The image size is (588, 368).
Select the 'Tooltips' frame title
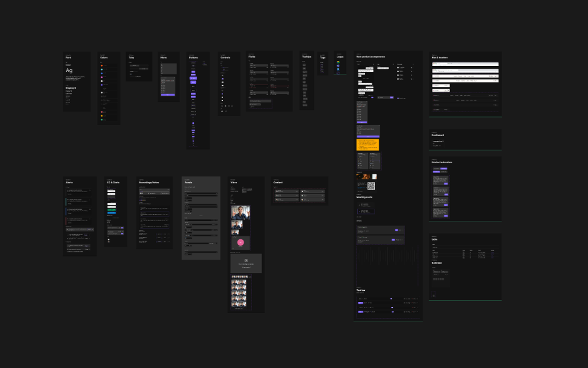[307, 57]
